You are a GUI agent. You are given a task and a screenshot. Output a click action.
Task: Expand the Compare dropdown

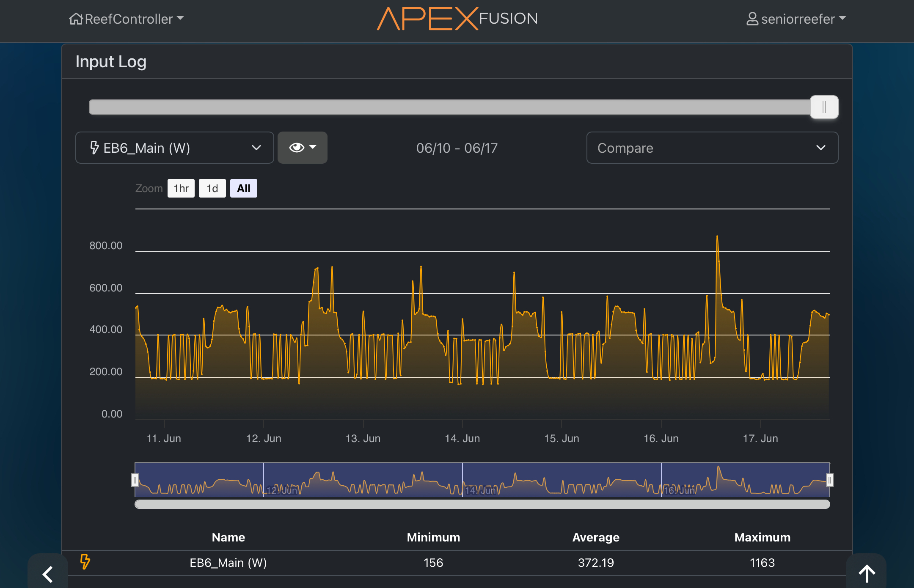712,148
